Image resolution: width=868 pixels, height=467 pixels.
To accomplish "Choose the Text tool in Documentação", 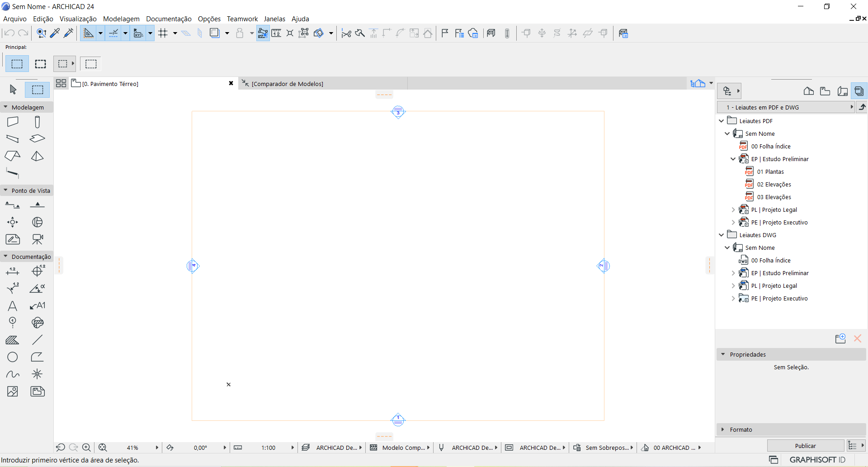I will (13, 306).
